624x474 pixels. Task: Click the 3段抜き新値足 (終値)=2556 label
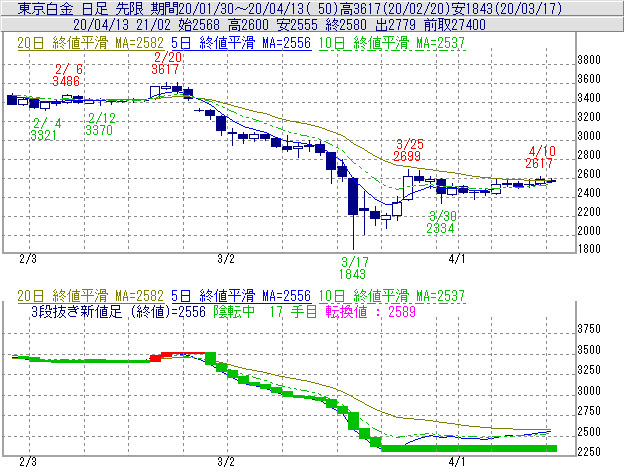pyautogui.click(x=118, y=312)
